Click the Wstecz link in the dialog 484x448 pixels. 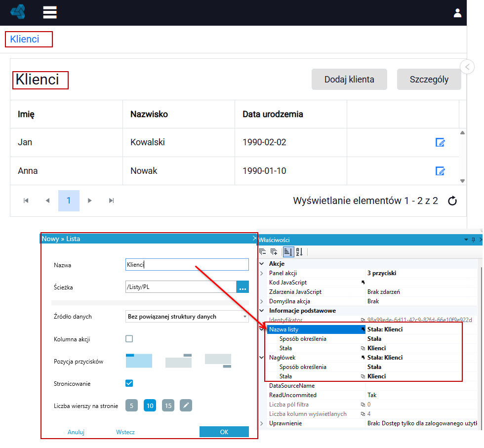pos(125,432)
